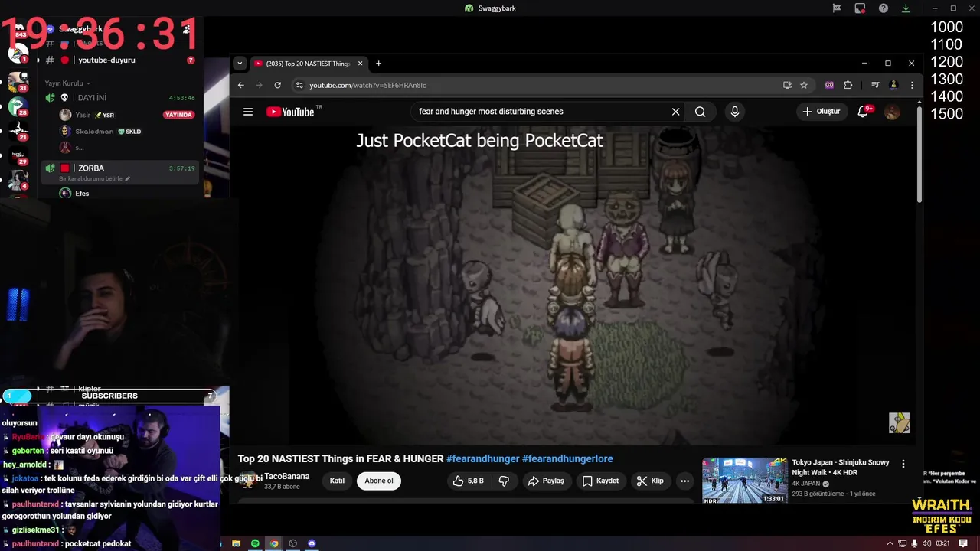Click the Paylaş share button
The height and width of the screenshot is (551, 980).
(x=546, y=481)
